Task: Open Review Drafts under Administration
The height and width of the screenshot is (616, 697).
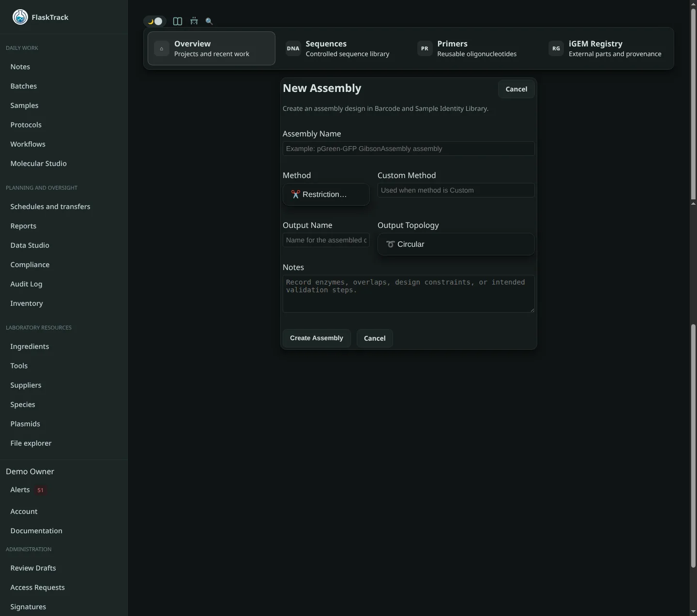Action: pos(33,568)
